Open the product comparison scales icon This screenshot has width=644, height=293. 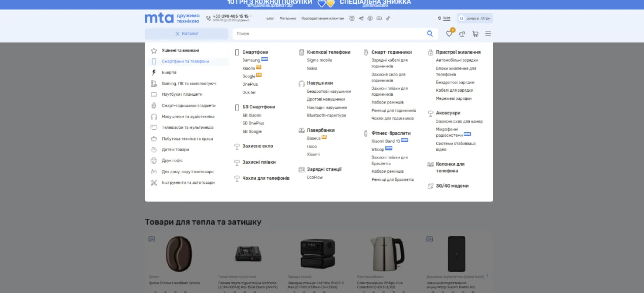(x=462, y=34)
